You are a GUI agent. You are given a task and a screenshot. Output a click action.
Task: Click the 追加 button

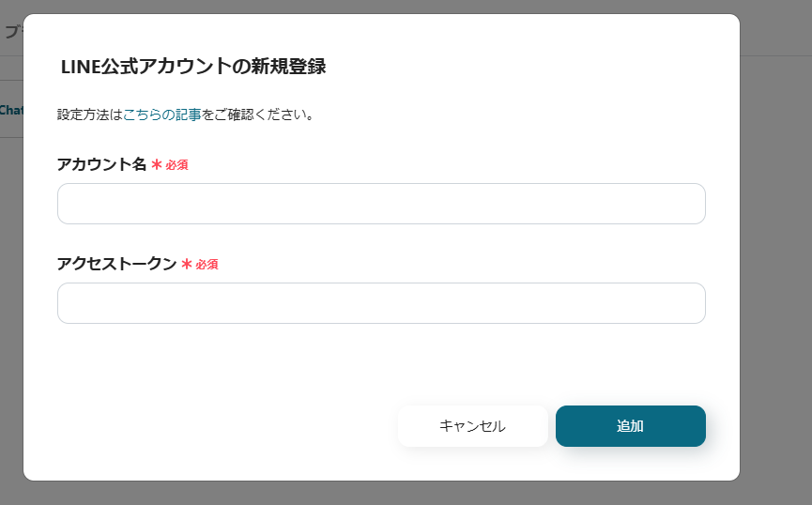(630, 426)
